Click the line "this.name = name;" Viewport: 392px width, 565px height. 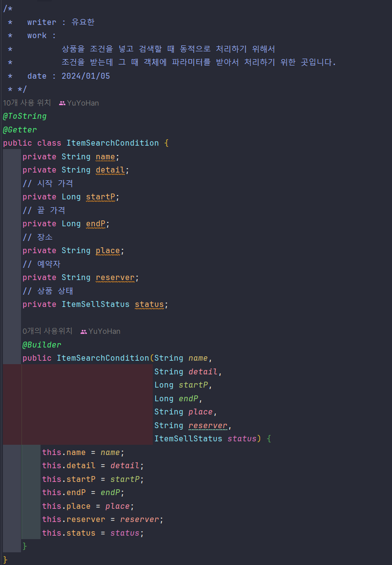pyautogui.click(x=83, y=453)
